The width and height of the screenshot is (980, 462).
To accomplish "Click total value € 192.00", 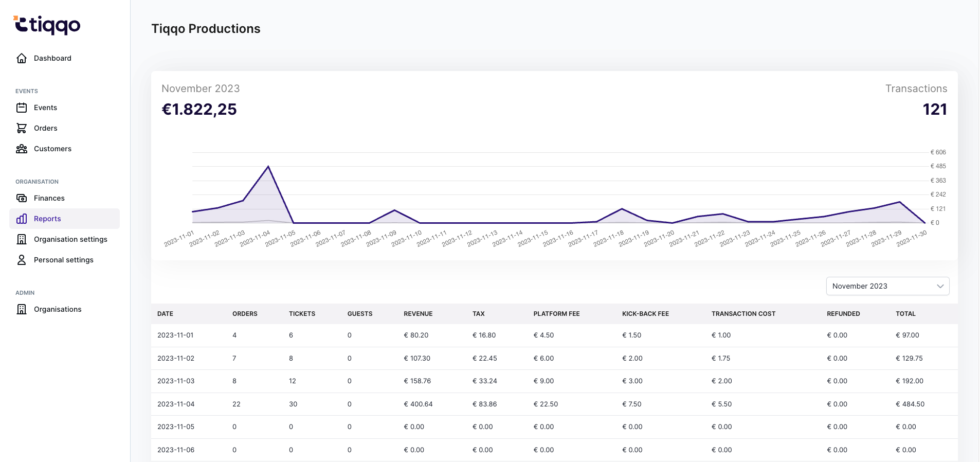I will [910, 381].
